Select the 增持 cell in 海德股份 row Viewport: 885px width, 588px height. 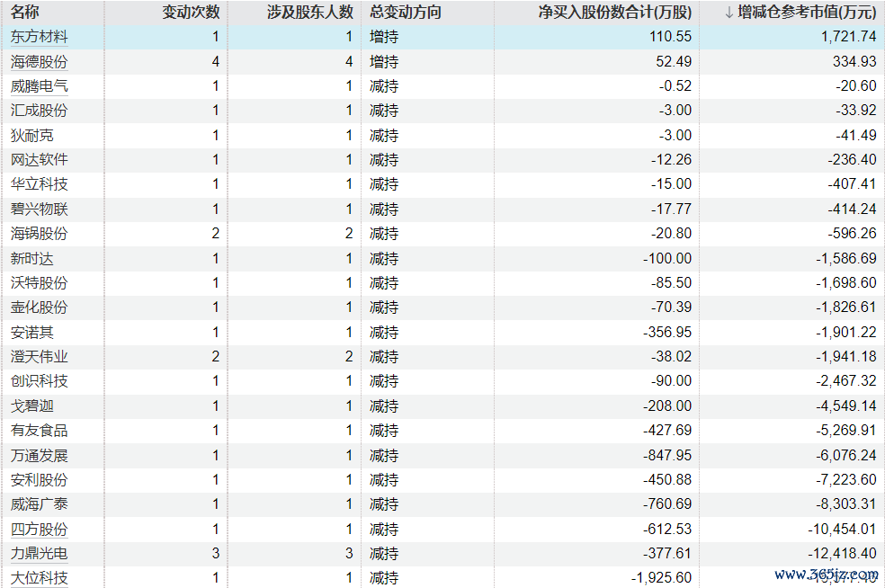coord(384,62)
